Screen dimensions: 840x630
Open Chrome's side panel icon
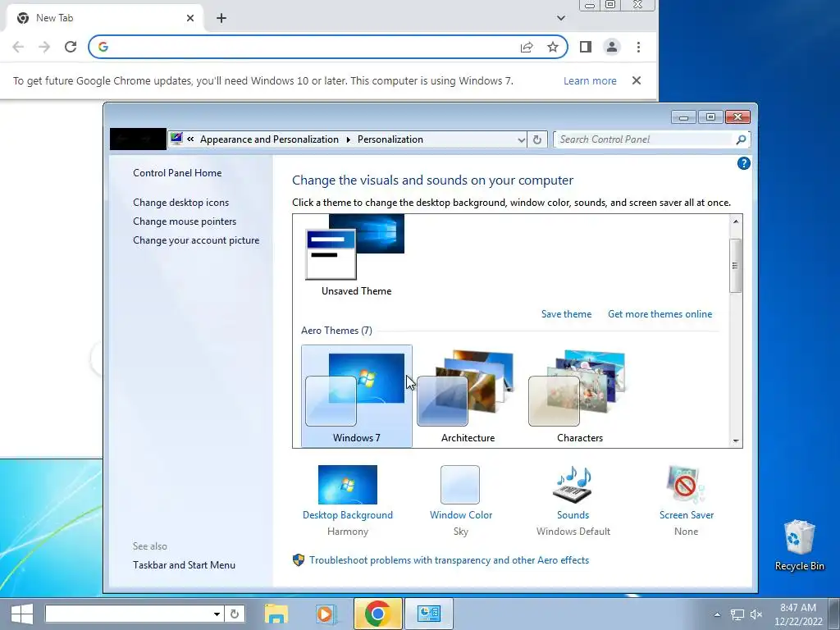click(586, 47)
